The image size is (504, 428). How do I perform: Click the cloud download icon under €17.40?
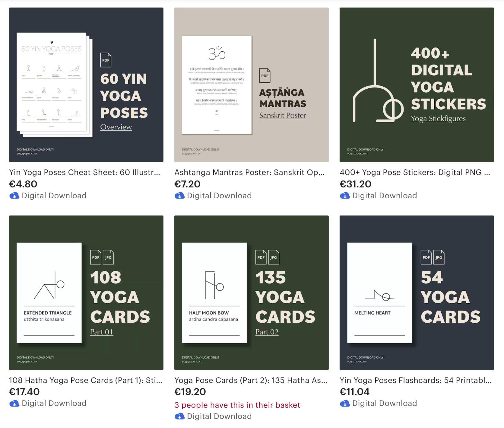click(14, 404)
